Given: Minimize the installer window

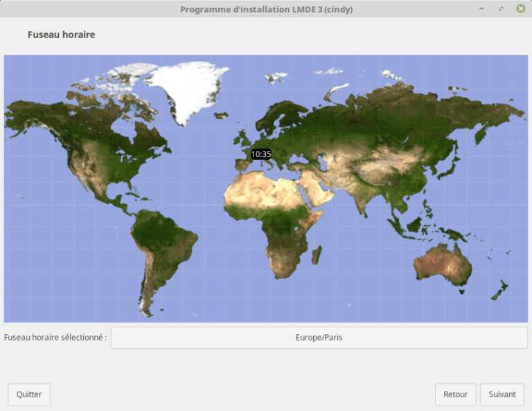Looking at the screenshot, I should 481,9.
